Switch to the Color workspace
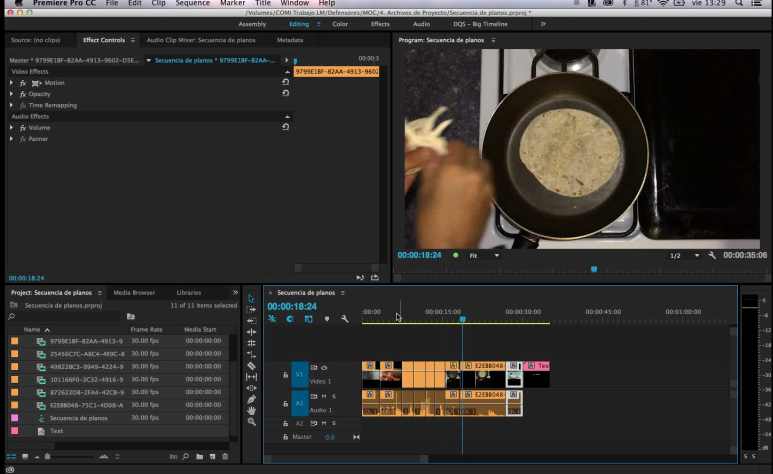 coord(340,24)
